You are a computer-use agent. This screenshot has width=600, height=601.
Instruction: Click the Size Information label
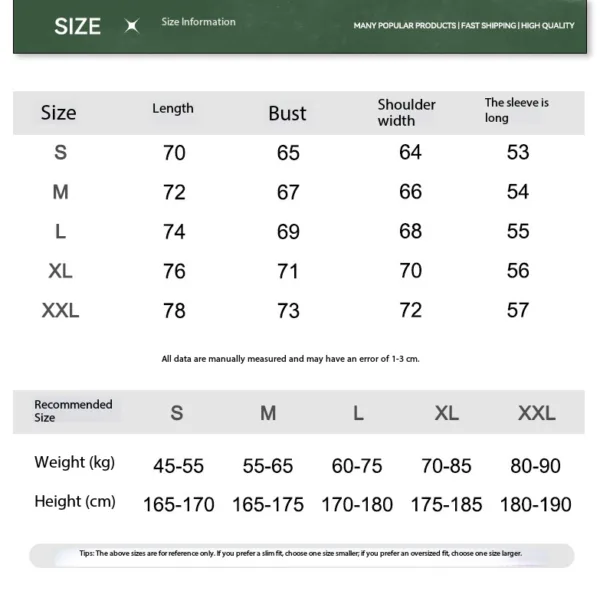click(198, 22)
